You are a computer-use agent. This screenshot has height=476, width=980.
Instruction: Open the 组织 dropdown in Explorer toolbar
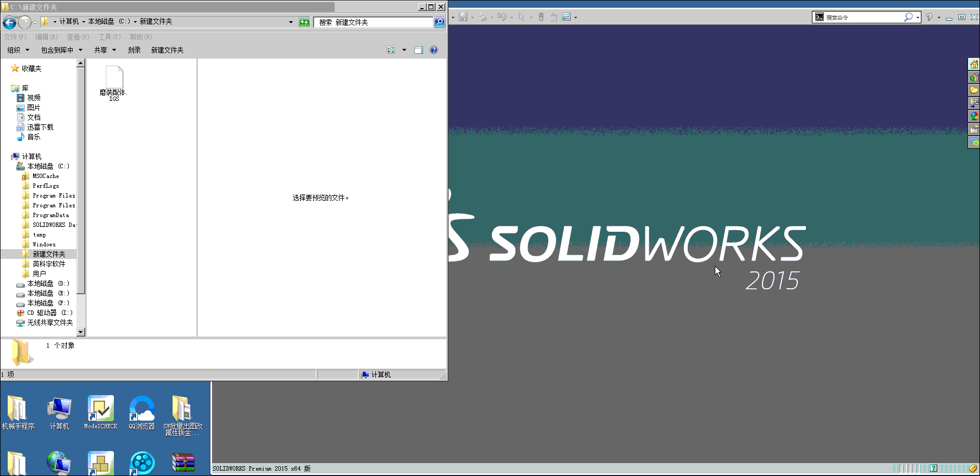[18, 50]
